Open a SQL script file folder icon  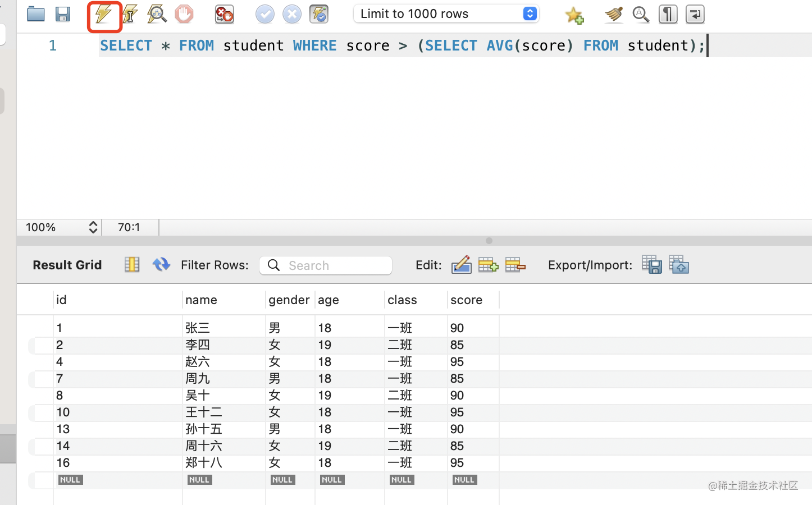click(x=36, y=14)
